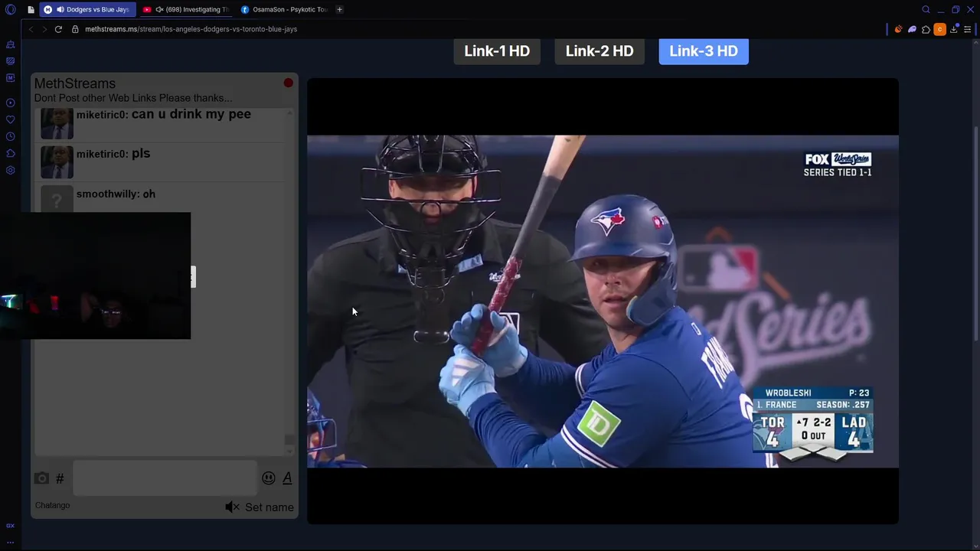The image size is (980, 551).
Task: Open the striped-screen sidebar icon
Action: [x=10, y=60]
